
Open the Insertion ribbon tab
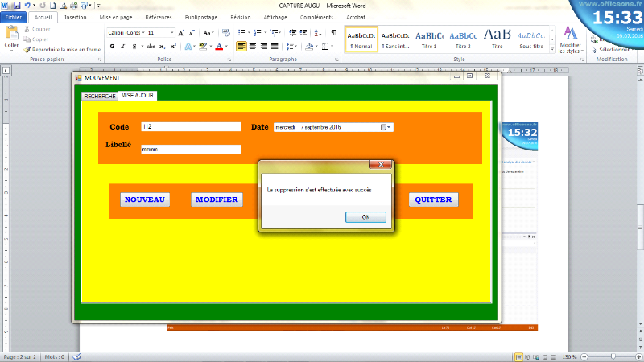(76, 16)
